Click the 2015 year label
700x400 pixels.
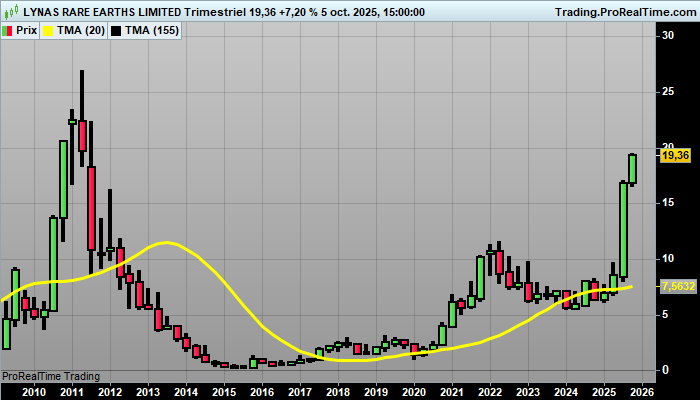[224, 392]
